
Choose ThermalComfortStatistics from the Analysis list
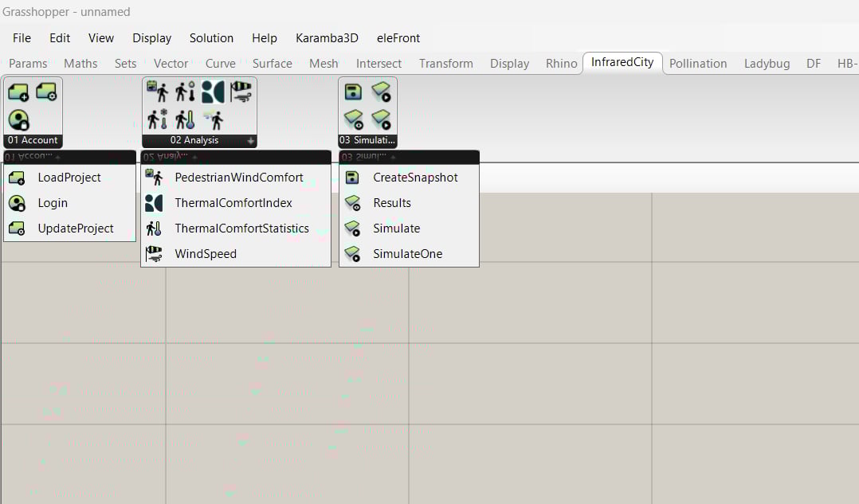click(x=236, y=229)
